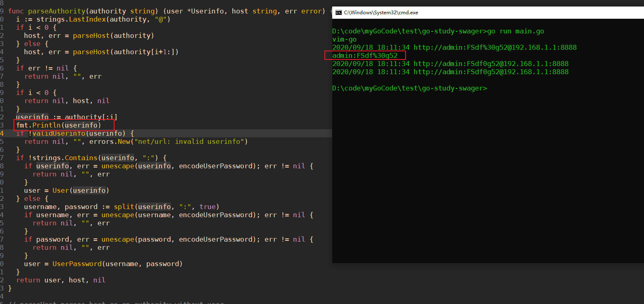
Task: Click the line unescape(userinfo, encodeUserPassword)
Action: (169, 166)
